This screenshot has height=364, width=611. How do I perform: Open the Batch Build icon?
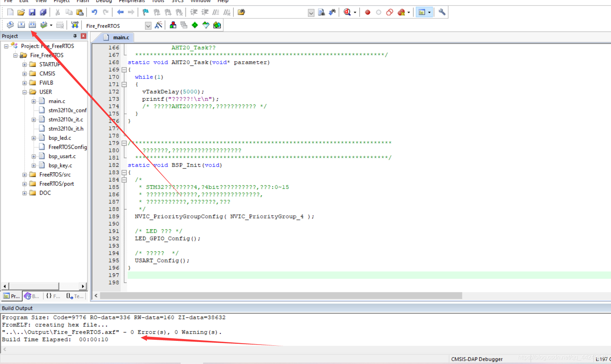(x=44, y=25)
